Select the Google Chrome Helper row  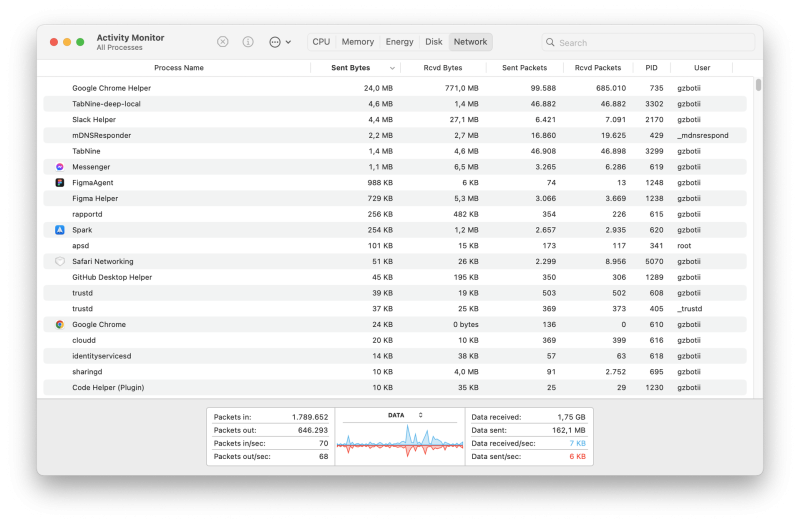395,88
